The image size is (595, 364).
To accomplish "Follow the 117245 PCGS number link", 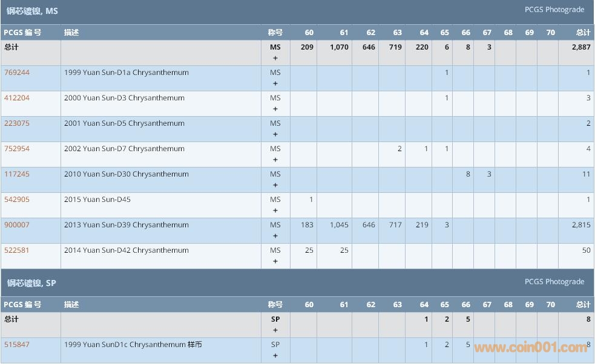I will (17, 174).
